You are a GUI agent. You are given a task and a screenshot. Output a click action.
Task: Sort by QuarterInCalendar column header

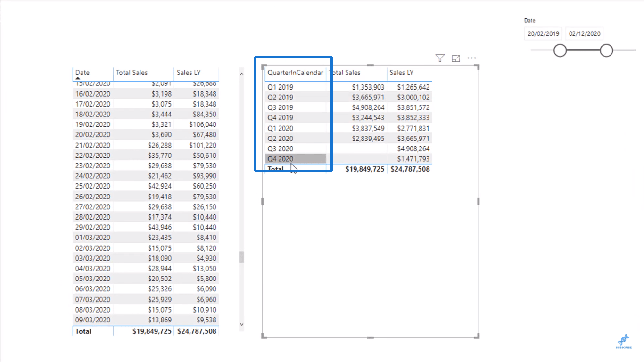click(296, 73)
